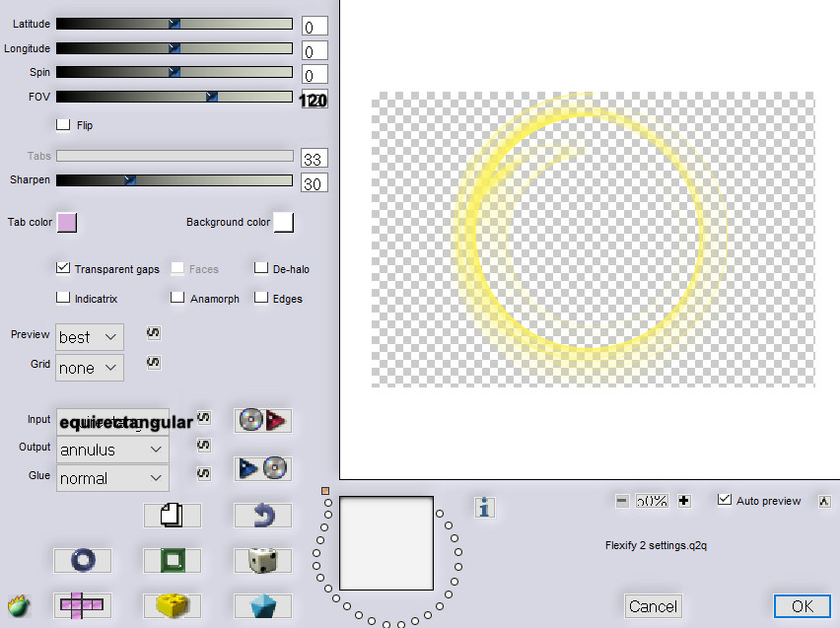Image resolution: width=840 pixels, height=628 pixels.
Task: Open the Preview quality dropdown
Action: coord(90,337)
